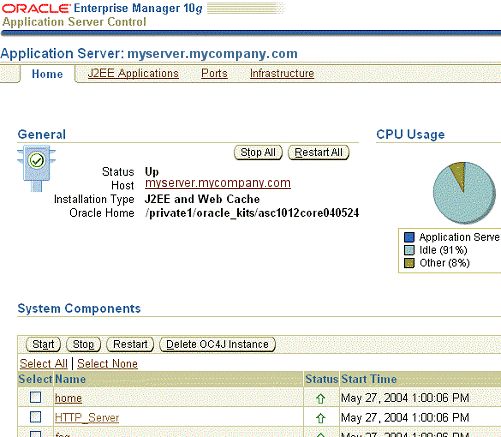Viewport: 501px width, 437px height.
Task: Click the CPU Usage pie chart
Action: [x=464, y=193]
